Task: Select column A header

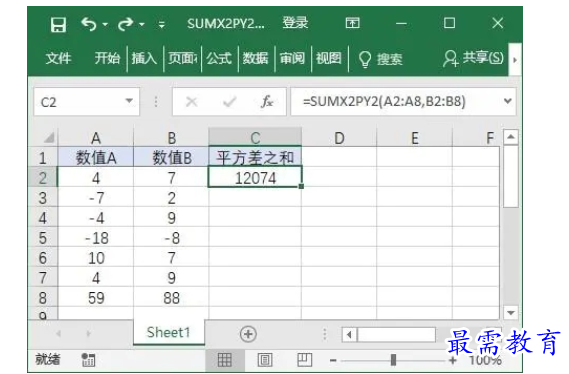Action: pos(96,138)
